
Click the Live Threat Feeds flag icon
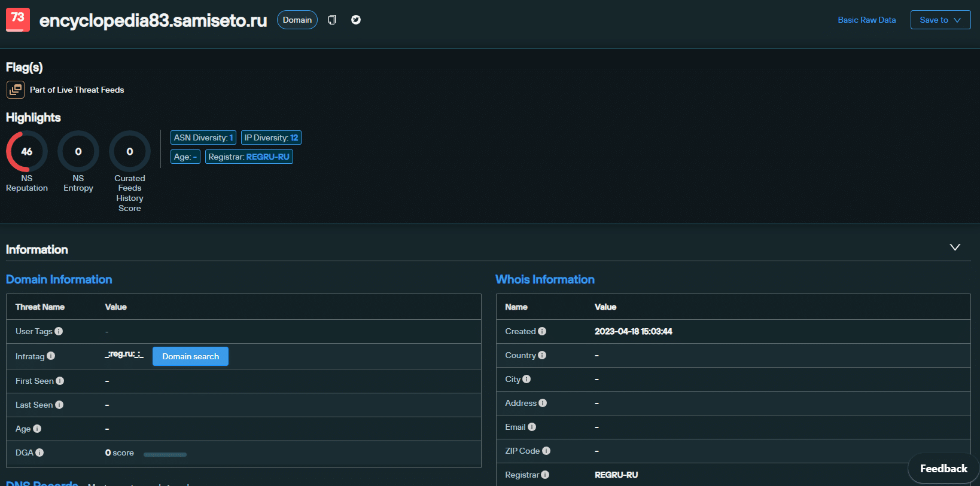coord(16,90)
